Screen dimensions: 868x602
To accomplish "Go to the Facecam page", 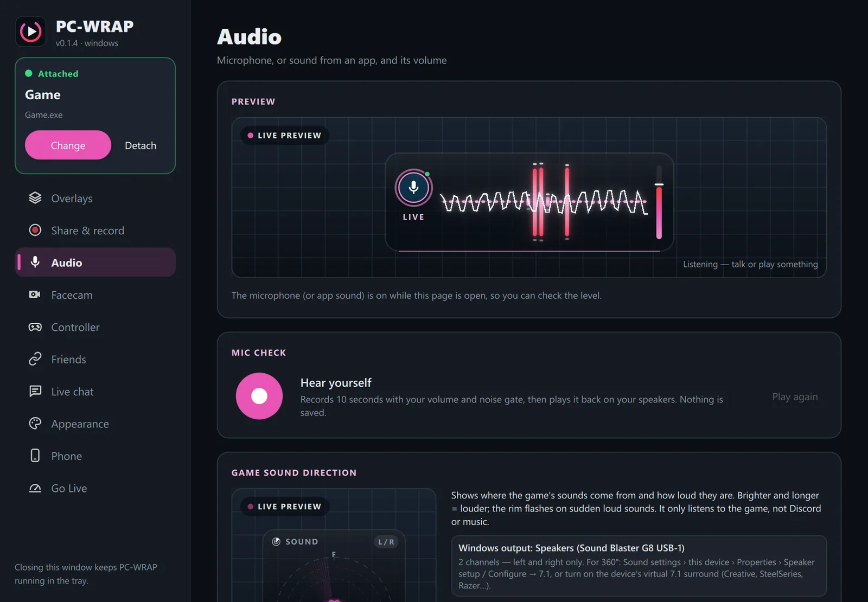I will [x=95, y=294].
